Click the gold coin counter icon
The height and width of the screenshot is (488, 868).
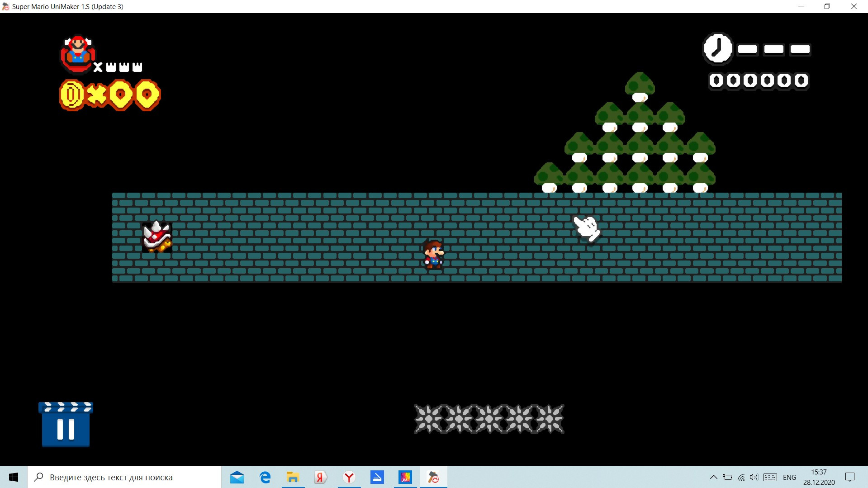coord(72,95)
